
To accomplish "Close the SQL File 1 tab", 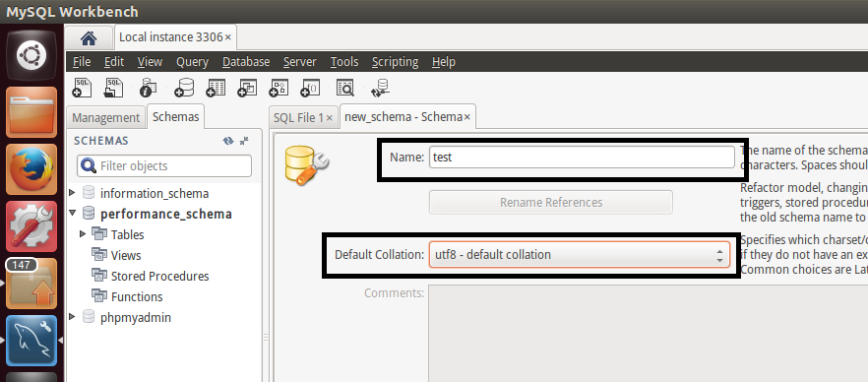I will pos(329,118).
